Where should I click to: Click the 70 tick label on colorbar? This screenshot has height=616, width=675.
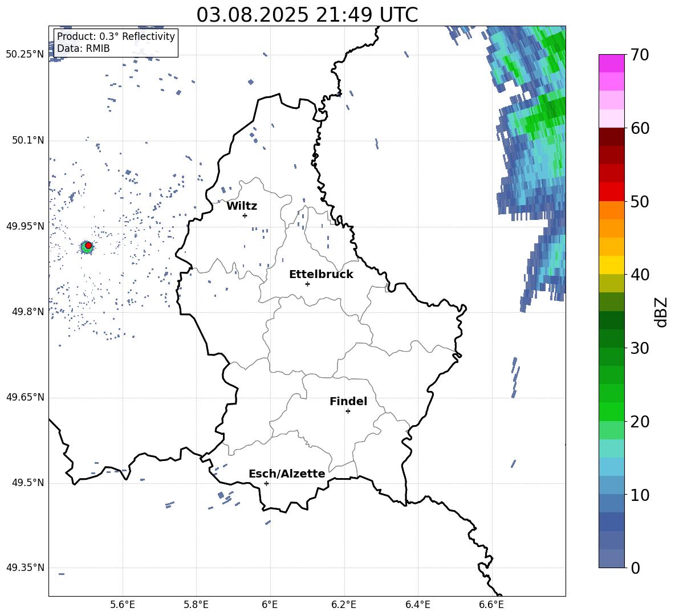640,55
